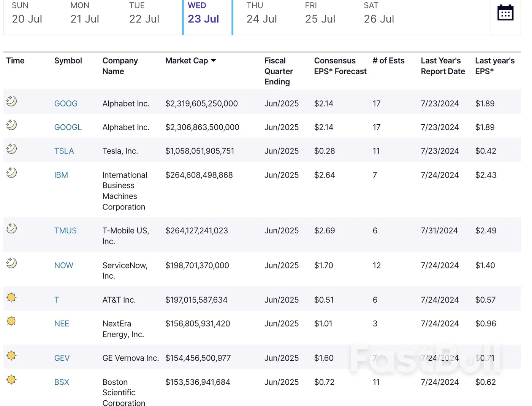Viewport: 532px width, 406px height.
Task: Click the sun icon beside GEV
Action: click(11, 355)
